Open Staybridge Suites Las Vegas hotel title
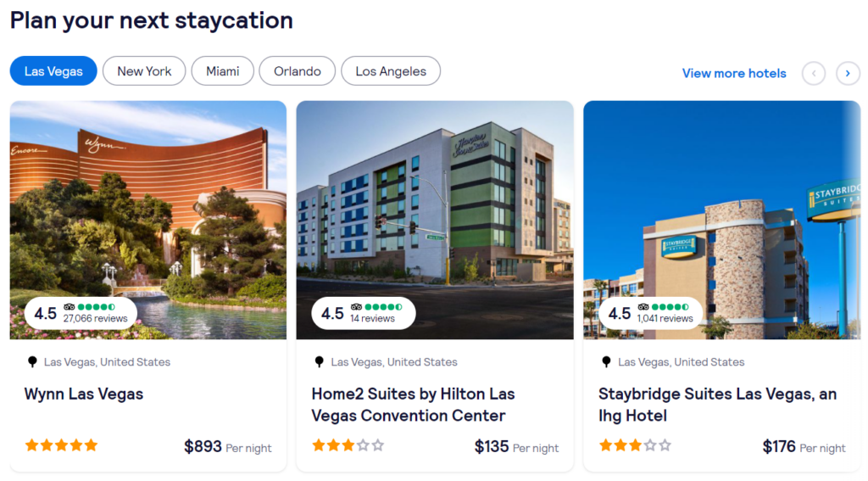Screen dimensions: 868x481 pos(717,405)
